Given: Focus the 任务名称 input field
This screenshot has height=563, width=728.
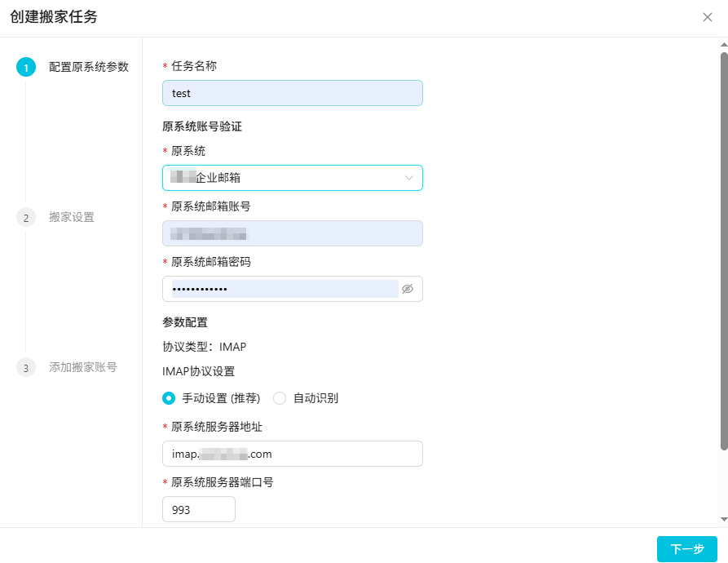Looking at the screenshot, I should [292, 93].
